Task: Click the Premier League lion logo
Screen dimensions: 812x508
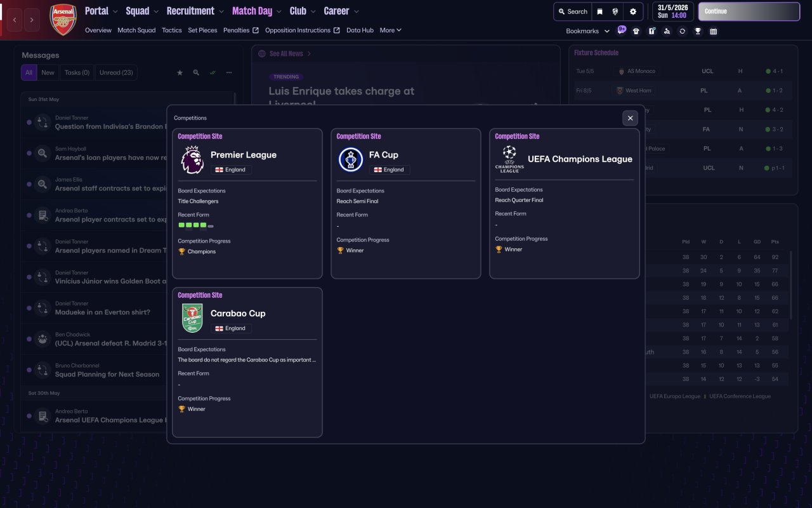Action: pos(192,160)
